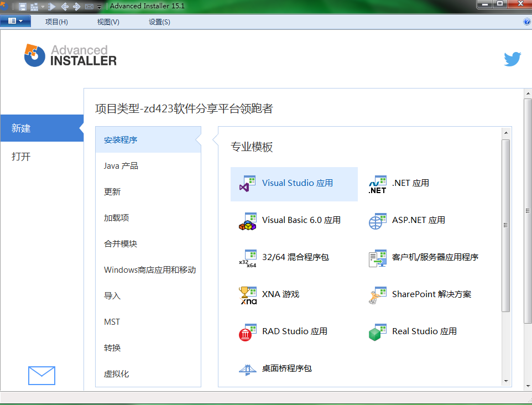Select the 客户机/服务器应用程序 template
This screenshot has height=405, width=532.
[x=434, y=257]
